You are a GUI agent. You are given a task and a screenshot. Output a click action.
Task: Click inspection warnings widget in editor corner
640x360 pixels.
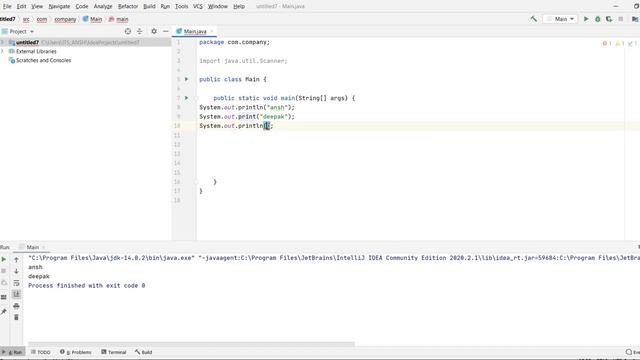click(x=620, y=43)
